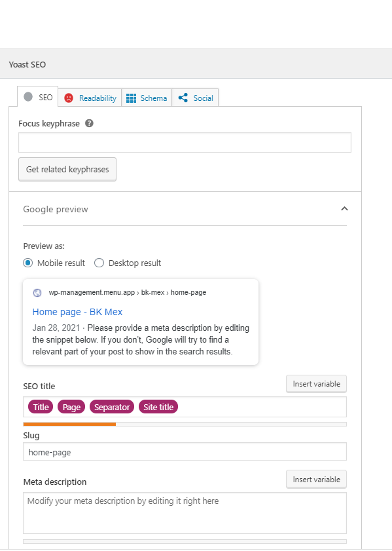Click the Slug field containing home-page
Viewport: 392px width, 551px height.
(185, 451)
